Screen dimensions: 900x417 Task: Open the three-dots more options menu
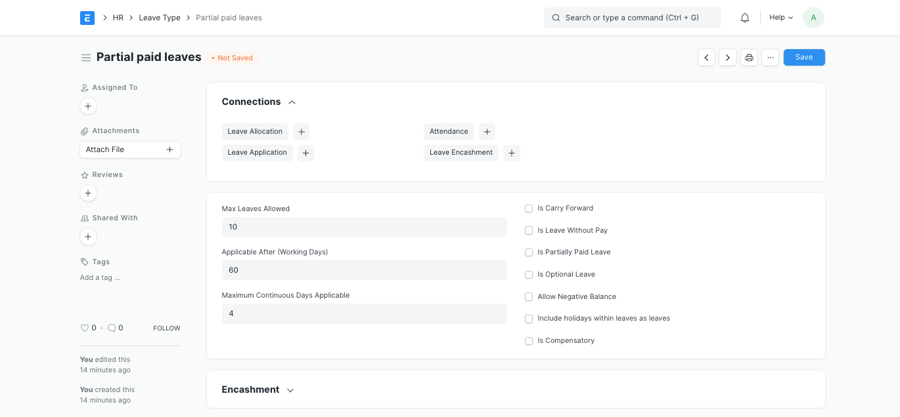click(x=770, y=58)
